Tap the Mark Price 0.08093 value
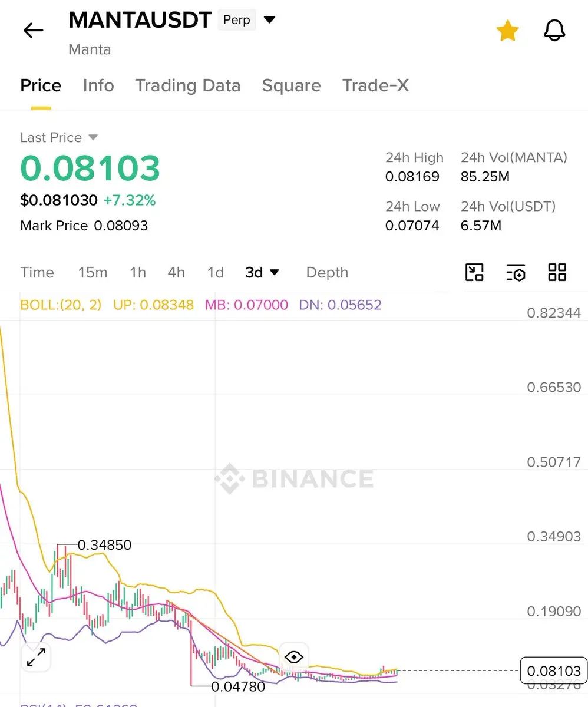 [x=121, y=226]
